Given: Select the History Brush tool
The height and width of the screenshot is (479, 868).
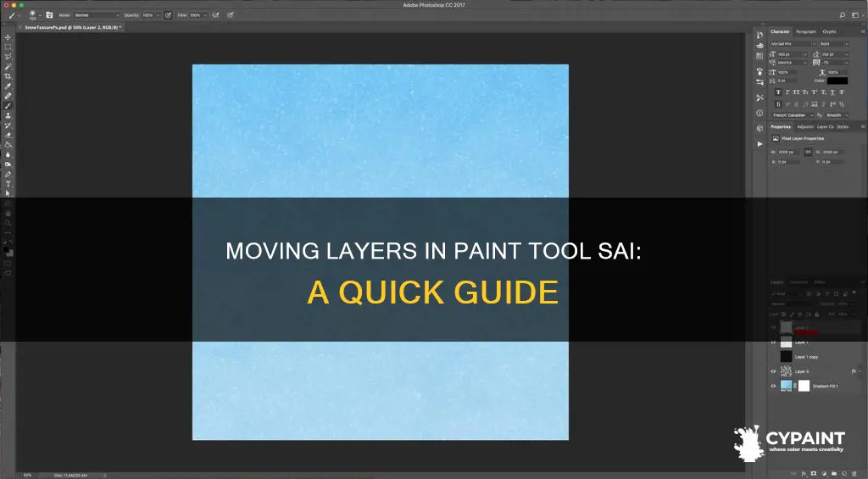Looking at the screenshot, I should click(8, 125).
